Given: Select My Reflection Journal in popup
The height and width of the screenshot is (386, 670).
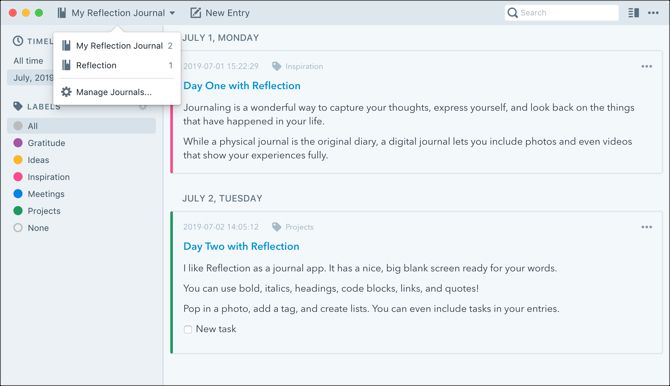Looking at the screenshot, I should 117,46.
